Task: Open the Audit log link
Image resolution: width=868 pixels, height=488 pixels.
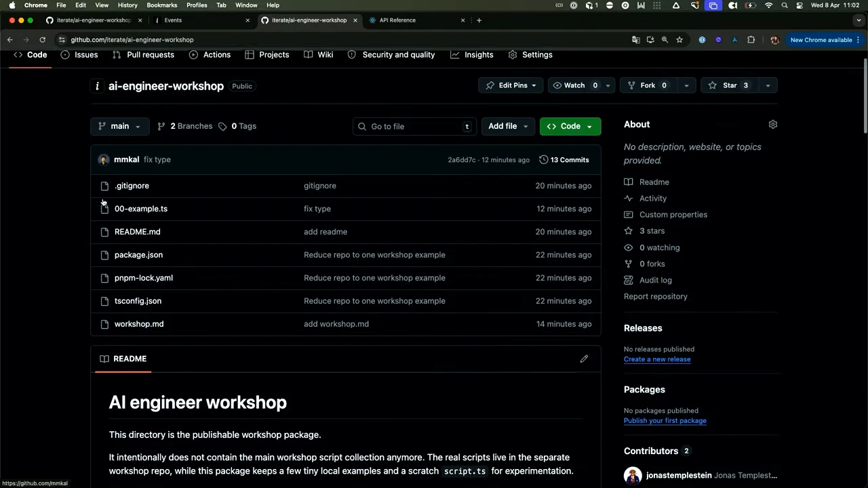Action: point(655,281)
